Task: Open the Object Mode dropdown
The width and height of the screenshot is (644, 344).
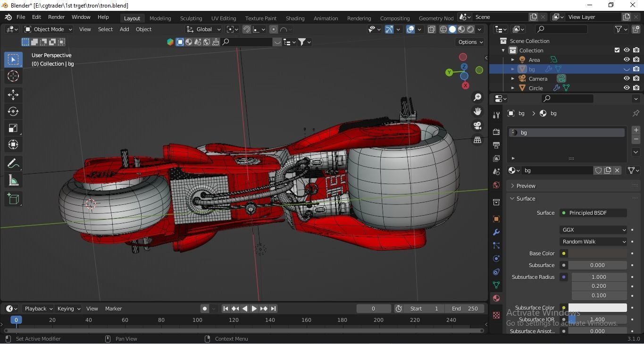Action: [x=48, y=29]
